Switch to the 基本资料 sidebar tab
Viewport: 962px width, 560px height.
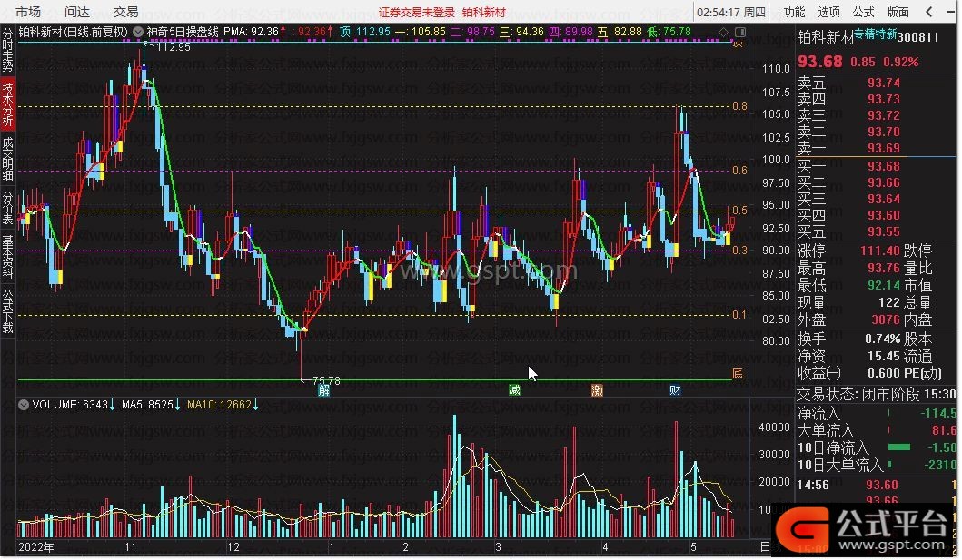point(7,256)
